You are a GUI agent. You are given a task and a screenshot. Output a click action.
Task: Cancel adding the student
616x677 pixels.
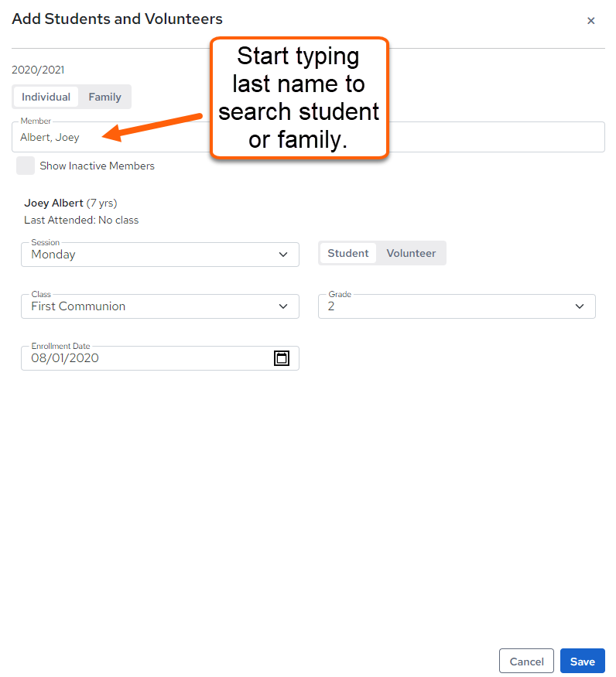tap(526, 661)
